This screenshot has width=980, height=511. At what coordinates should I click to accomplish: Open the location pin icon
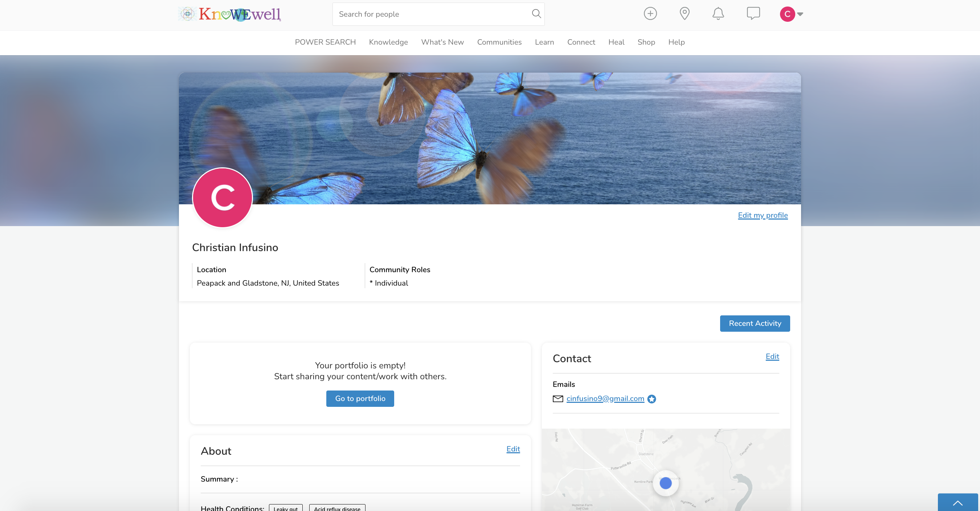point(685,14)
